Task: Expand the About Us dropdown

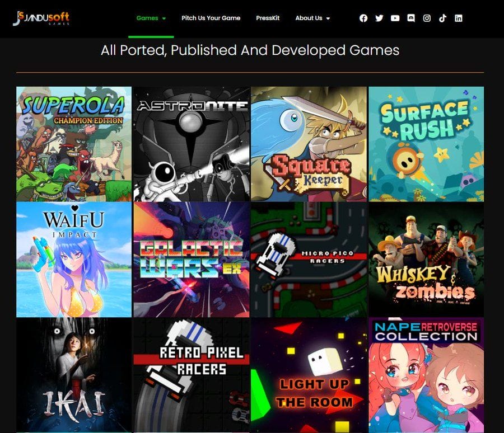Action: coord(312,18)
